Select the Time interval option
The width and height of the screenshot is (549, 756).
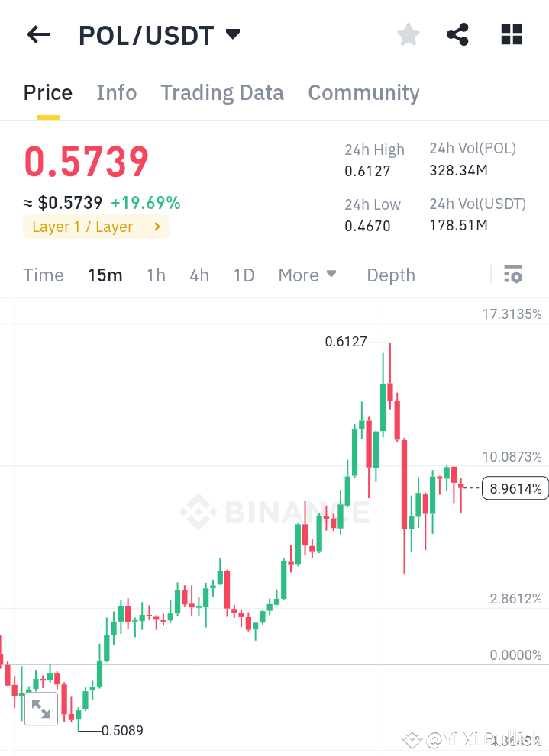[44, 275]
